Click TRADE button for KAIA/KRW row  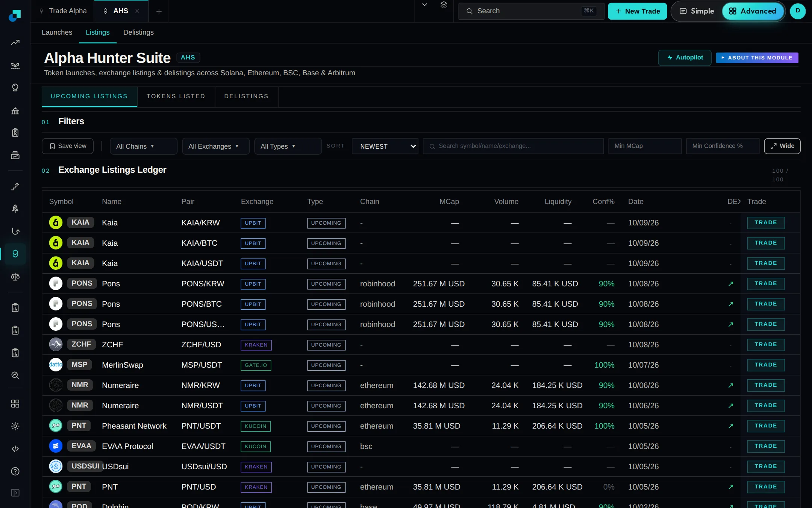766,222
